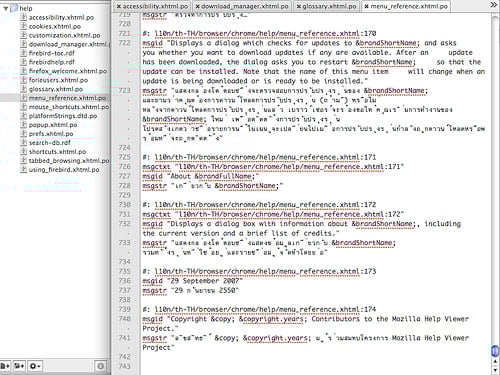Click the msgctxt keyword on line 731

tap(156, 214)
